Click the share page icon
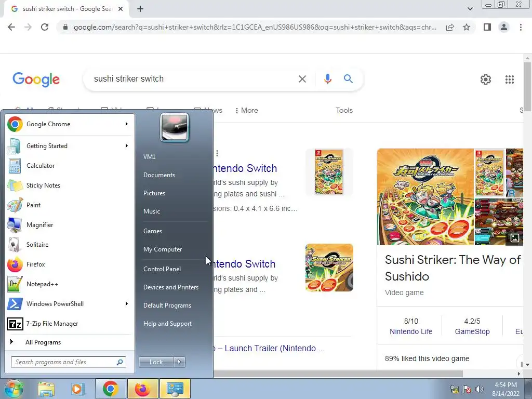The width and height of the screenshot is (532, 399). (x=450, y=27)
